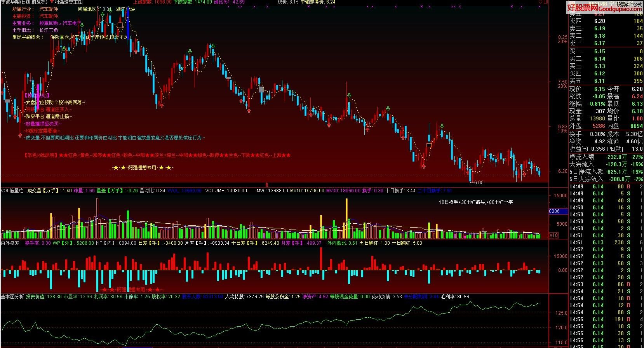Select the 内外盘差 indicator label
The image size is (644, 348).
click(10, 243)
